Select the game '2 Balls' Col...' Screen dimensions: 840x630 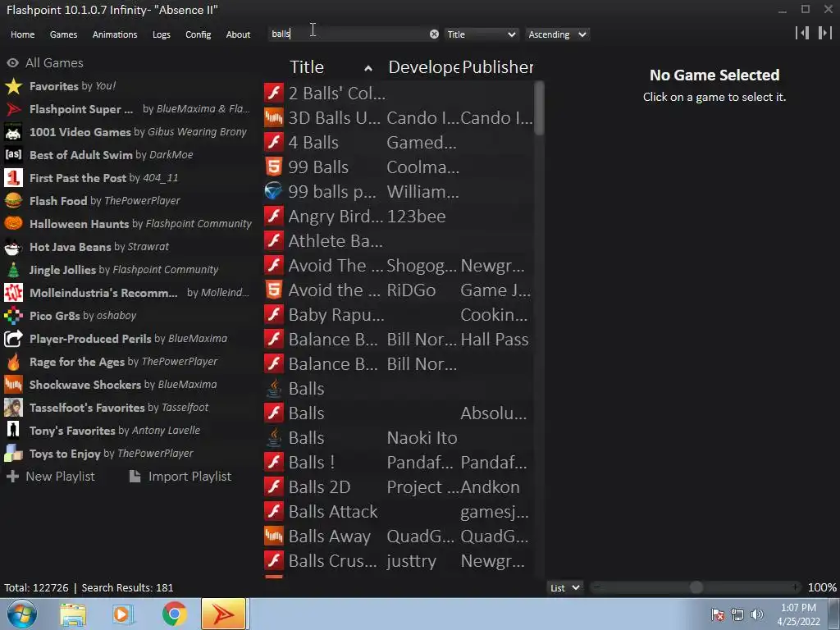click(399, 94)
